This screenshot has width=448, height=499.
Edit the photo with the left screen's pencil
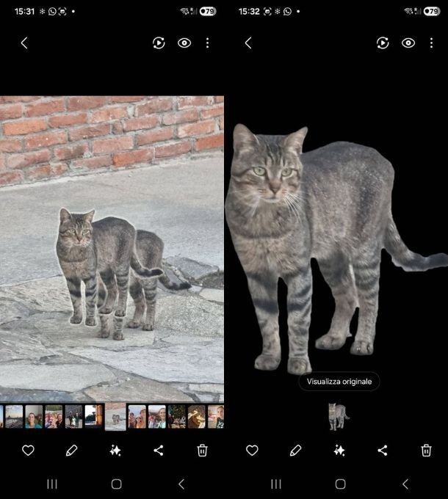coord(71,451)
